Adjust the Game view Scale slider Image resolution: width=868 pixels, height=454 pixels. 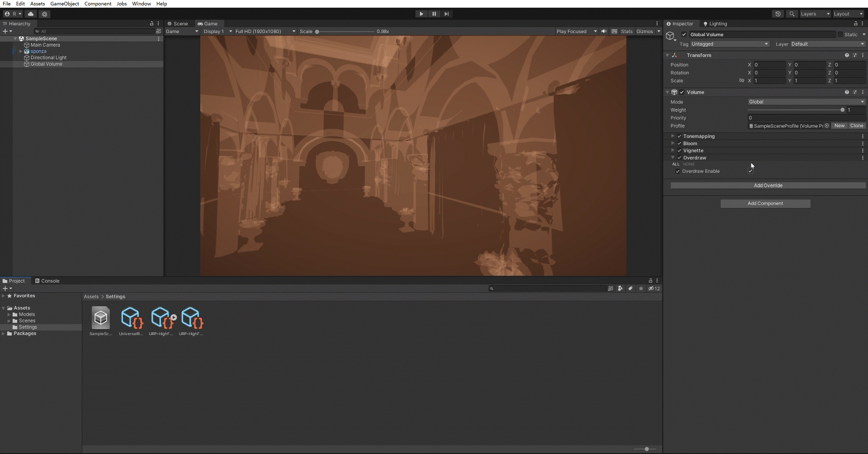345,32
